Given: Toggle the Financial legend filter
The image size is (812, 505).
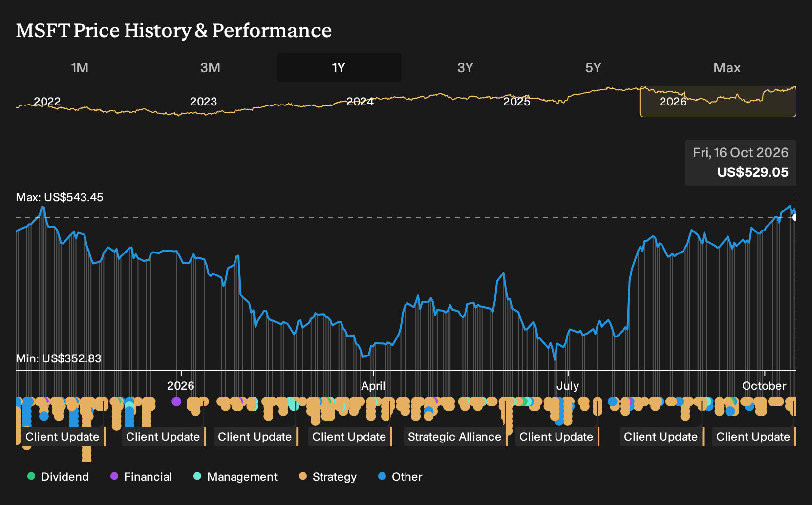Looking at the screenshot, I should click(x=141, y=477).
